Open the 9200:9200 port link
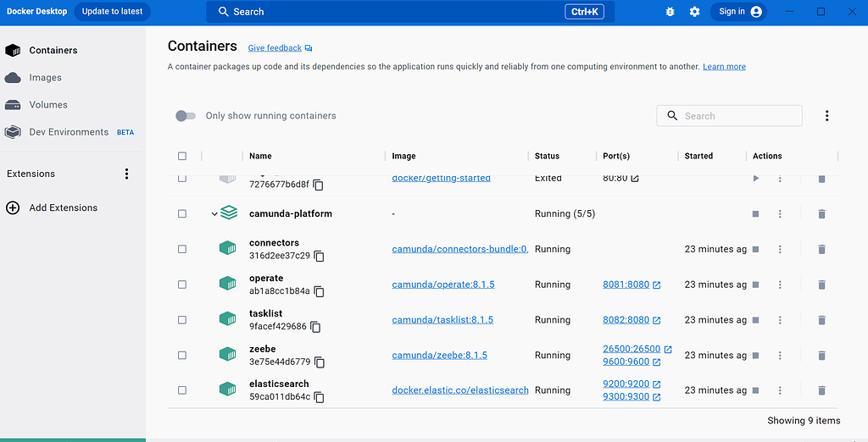868x442 pixels. coord(626,384)
